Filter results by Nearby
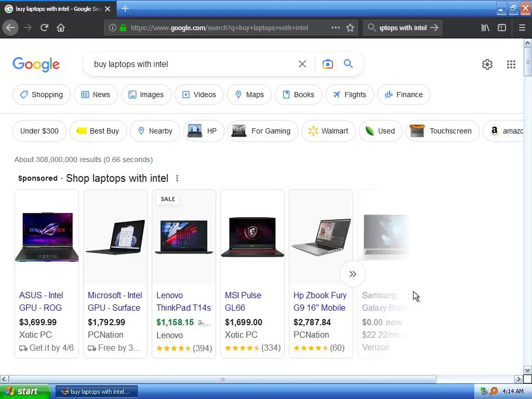The width and height of the screenshot is (532, 399). (x=155, y=131)
